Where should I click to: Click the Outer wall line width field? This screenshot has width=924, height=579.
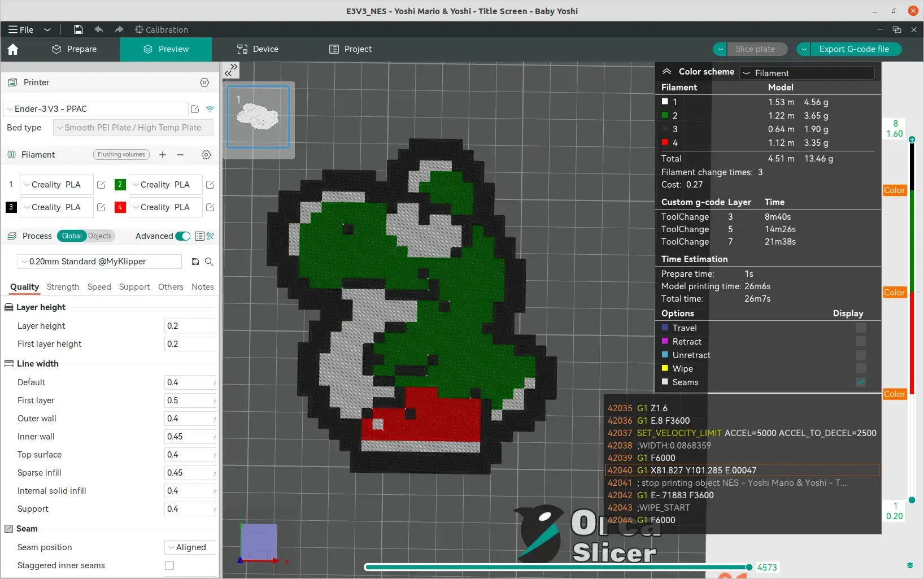pyautogui.click(x=190, y=419)
